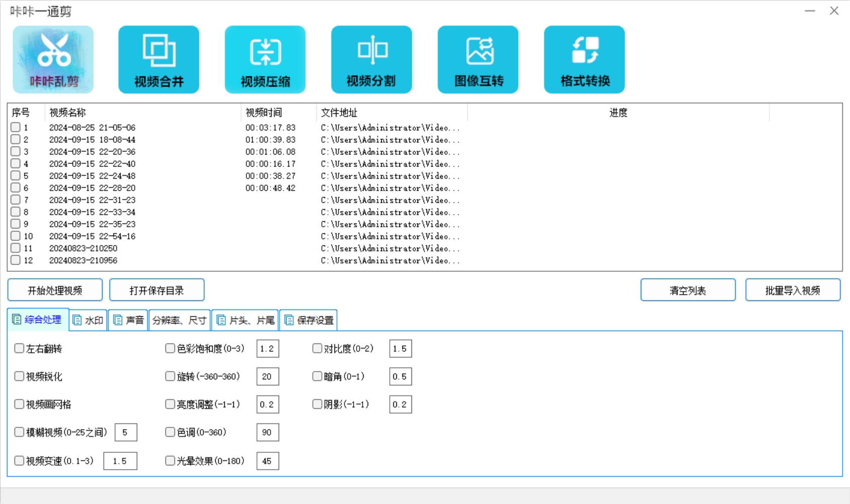This screenshot has height=504, width=850.
Task: Toggle the 色彩饱和度 saturation checkbox
Action: [170, 348]
